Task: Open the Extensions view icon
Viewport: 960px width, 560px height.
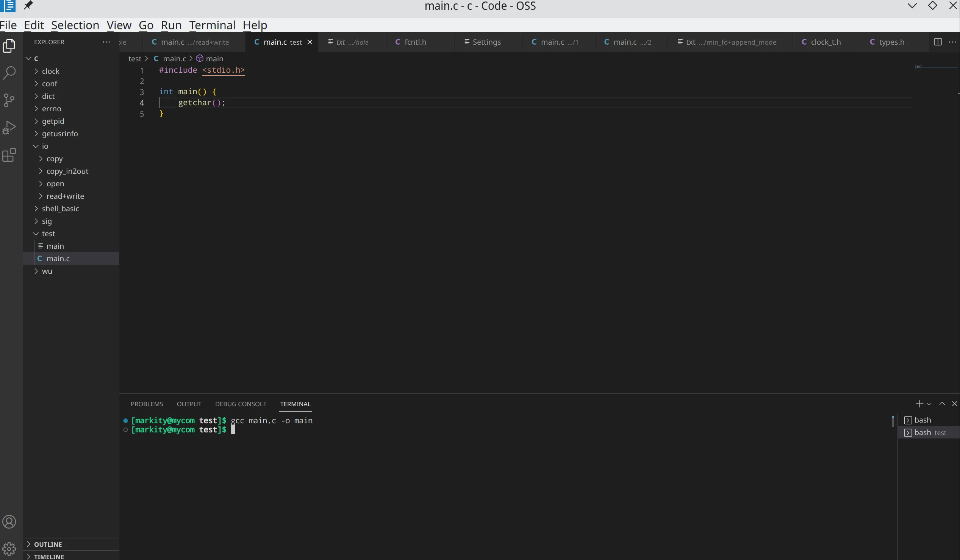Action: pos(9,155)
